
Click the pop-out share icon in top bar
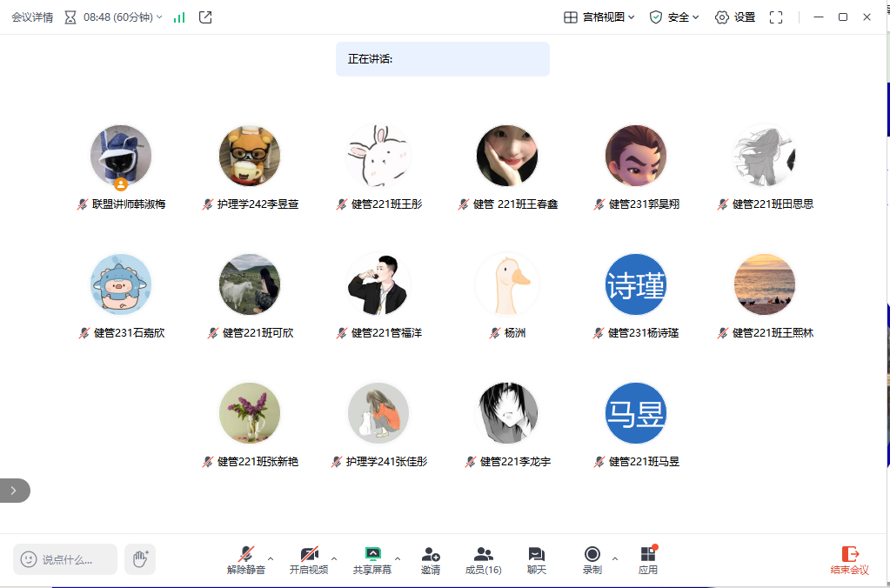[205, 17]
